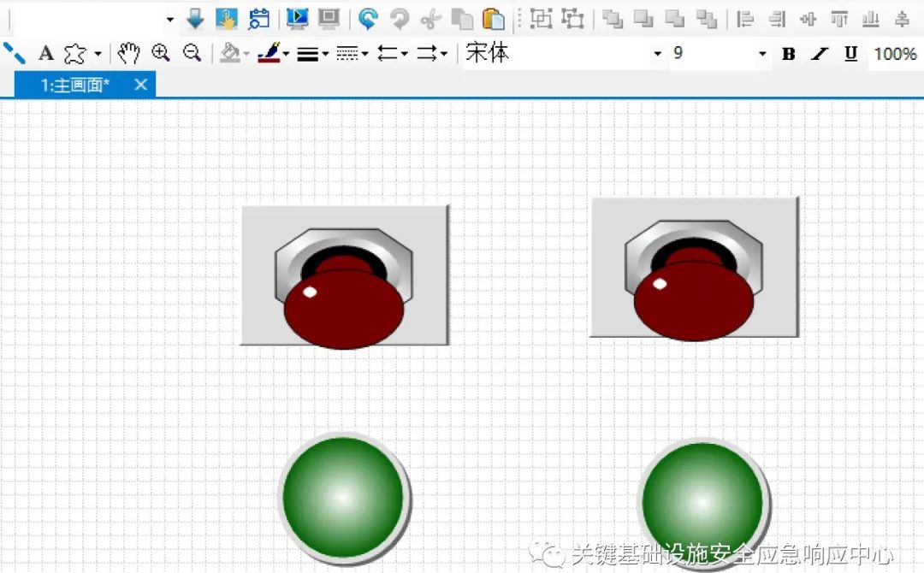Start simulation with blue monitor play icon
The height and width of the screenshot is (573, 924).
(x=298, y=19)
